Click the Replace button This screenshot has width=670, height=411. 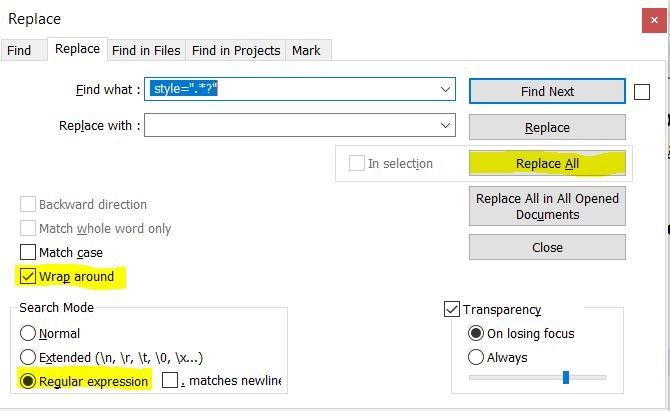coord(547,127)
